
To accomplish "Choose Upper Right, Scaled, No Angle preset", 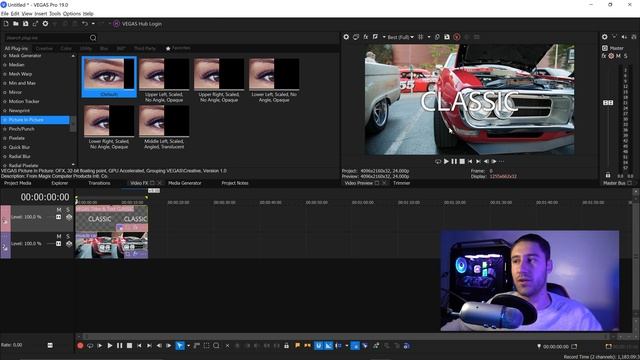I will click(x=219, y=80).
